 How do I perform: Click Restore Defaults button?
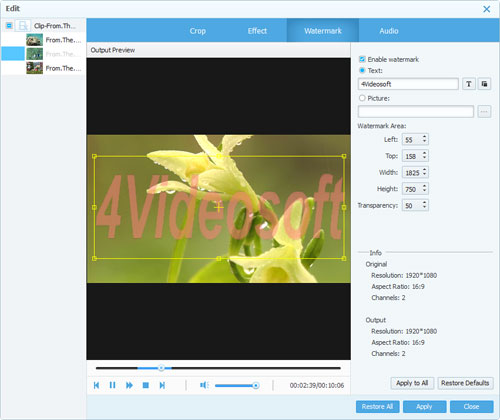(465, 383)
